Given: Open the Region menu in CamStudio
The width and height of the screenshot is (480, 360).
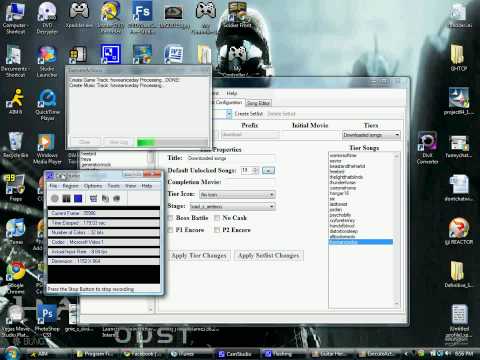Looking at the screenshot, I should [70, 186].
